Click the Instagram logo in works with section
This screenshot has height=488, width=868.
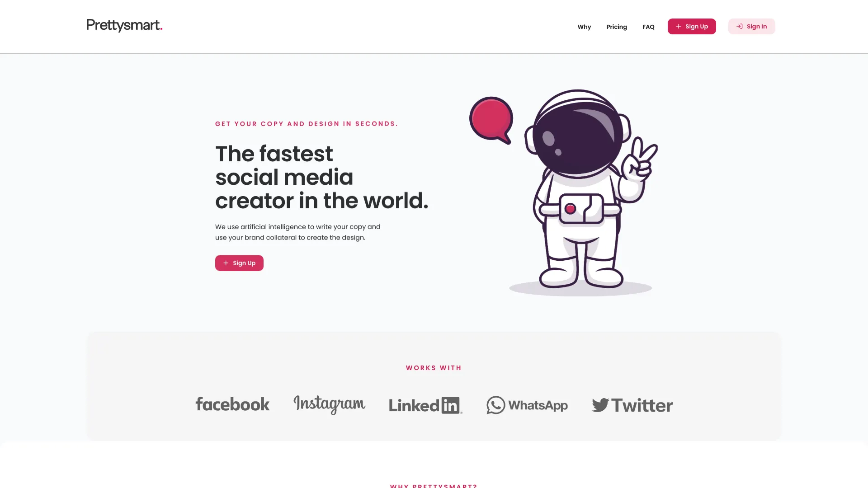329,404
